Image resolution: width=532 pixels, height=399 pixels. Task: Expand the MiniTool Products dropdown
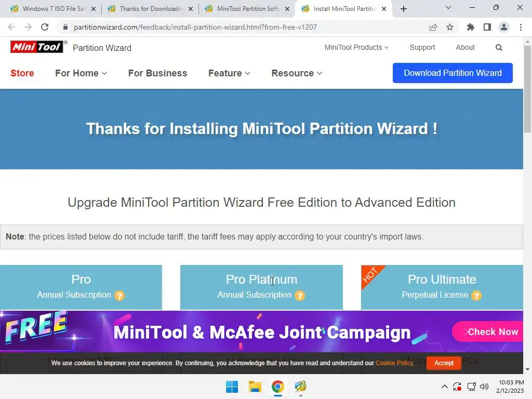pyautogui.click(x=356, y=47)
